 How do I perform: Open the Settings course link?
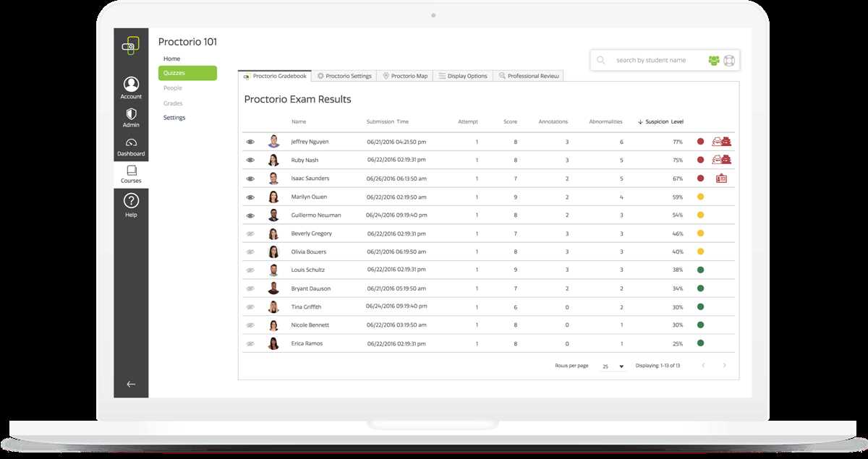(x=174, y=118)
